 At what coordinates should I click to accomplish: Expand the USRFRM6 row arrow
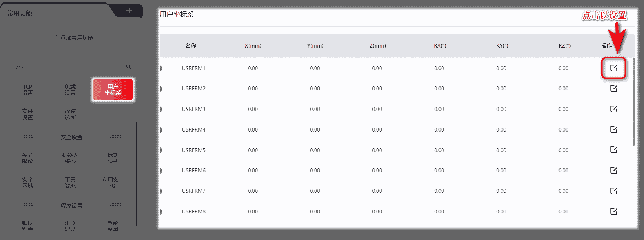click(x=161, y=171)
